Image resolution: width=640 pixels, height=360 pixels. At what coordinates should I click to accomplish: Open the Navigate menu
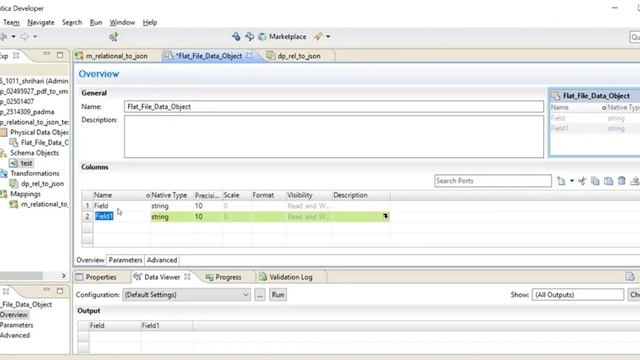pyautogui.click(x=40, y=22)
